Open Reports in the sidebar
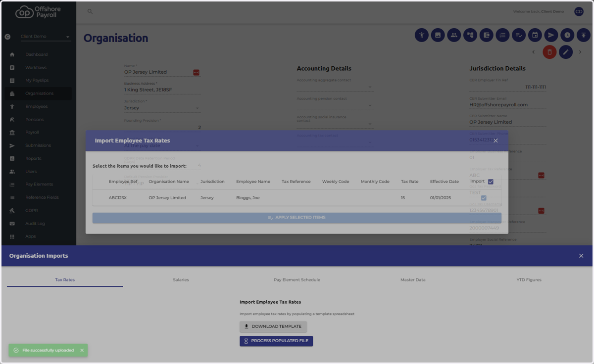The width and height of the screenshot is (594, 364). tap(38, 158)
